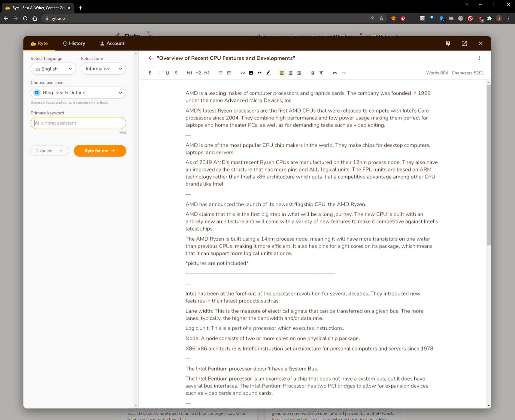
Task: Insert a numbered list
Action: coord(229,73)
